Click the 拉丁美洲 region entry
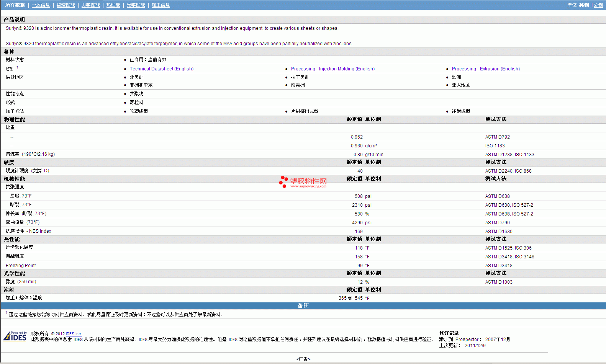Viewport: 606px width, 364px height. click(300, 77)
